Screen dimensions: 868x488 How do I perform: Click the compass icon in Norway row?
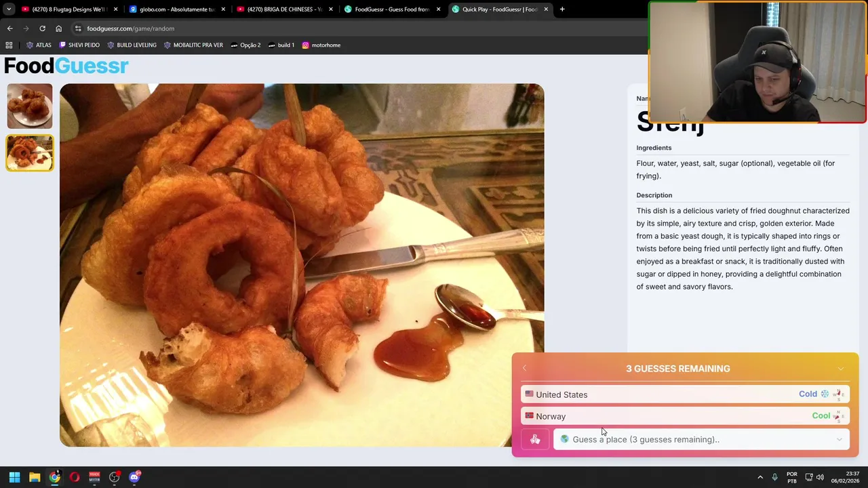click(838, 415)
